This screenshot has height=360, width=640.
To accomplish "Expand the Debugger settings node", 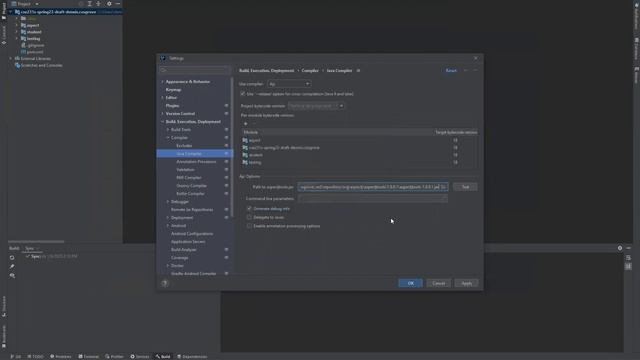I will tap(168, 202).
